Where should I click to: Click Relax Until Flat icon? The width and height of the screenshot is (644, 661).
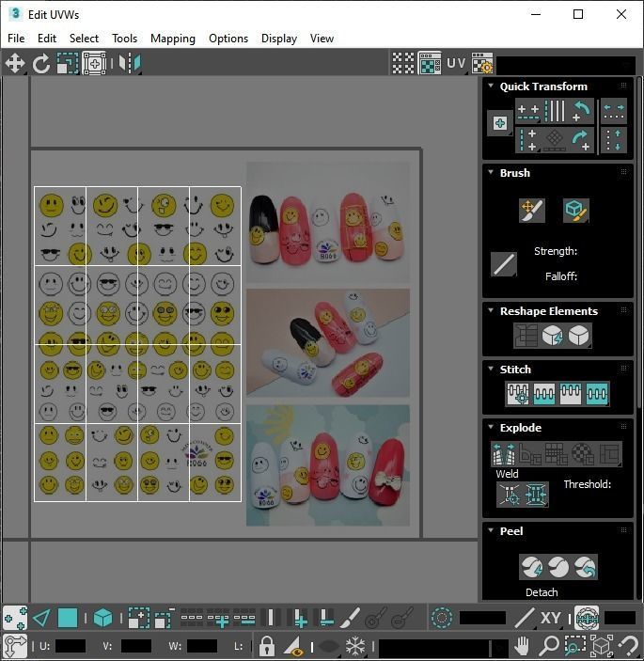tap(552, 336)
